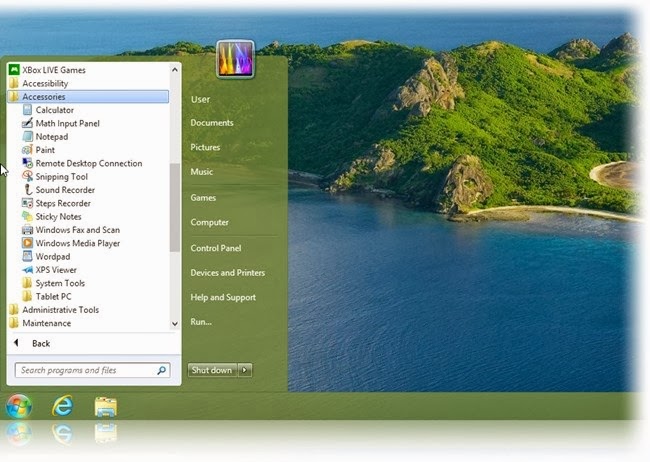Click the Shut down button

[212, 370]
